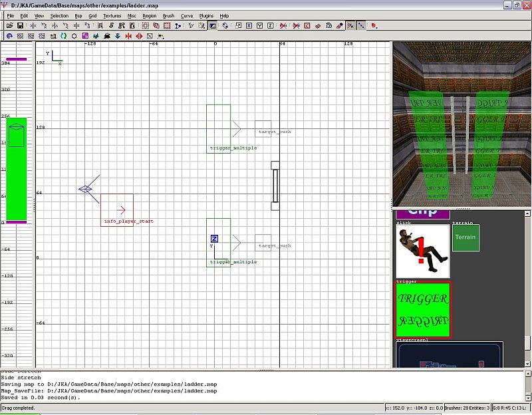The image size is (532, 415).
Task: Open the Brush menu
Action: (x=168, y=15)
